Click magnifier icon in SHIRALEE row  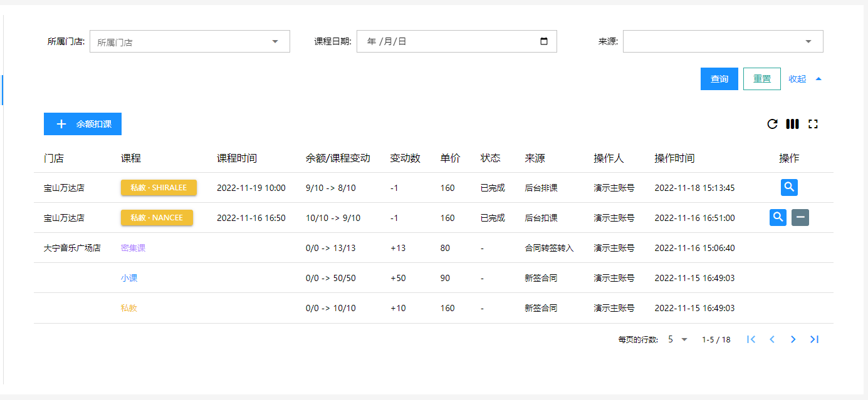[x=789, y=187]
